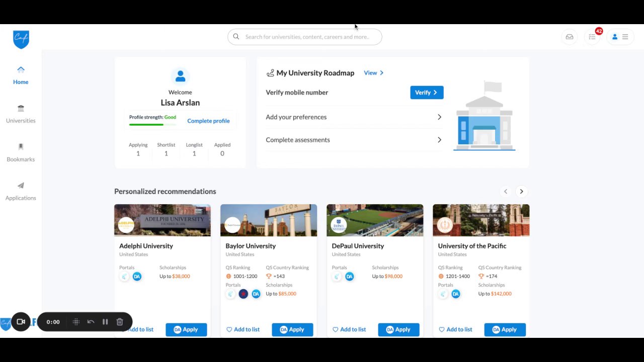Screen dimensions: 644x362
Task: Click Adelphi's $38,000 scholarship amount
Action: pos(181,276)
